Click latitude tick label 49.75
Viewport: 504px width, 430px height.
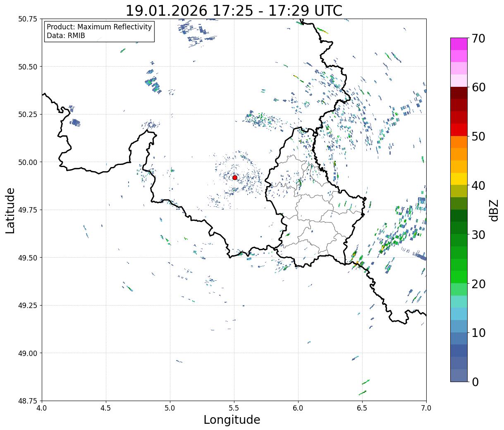28,210
